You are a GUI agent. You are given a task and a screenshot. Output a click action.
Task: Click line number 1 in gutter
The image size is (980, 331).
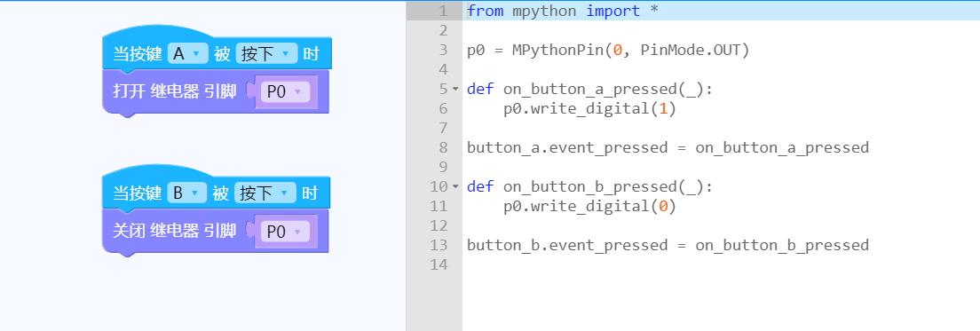click(x=443, y=11)
